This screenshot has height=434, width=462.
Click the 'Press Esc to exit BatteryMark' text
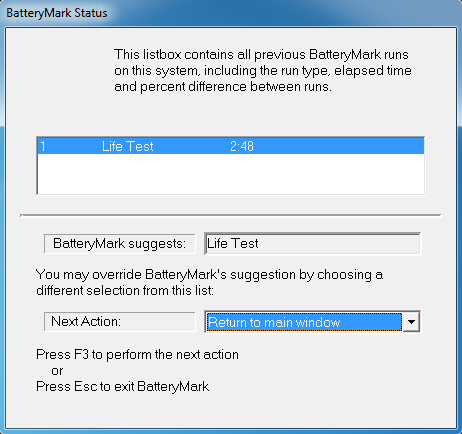point(122,387)
